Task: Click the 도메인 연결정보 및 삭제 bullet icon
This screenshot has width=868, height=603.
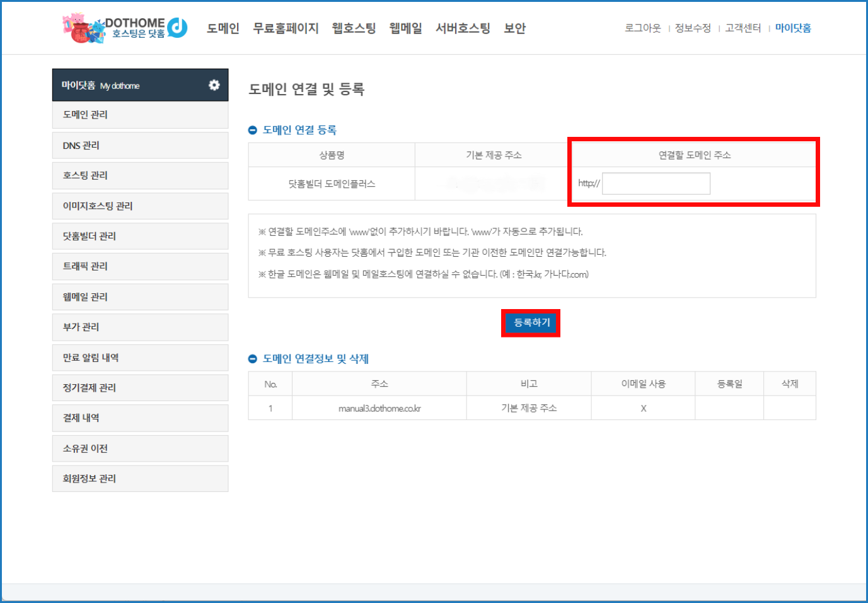Action: click(x=253, y=359)
